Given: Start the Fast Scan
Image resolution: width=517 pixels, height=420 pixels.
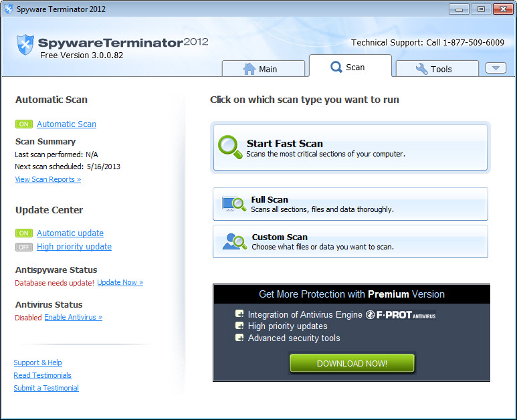Looking at the screenshot, I should tap(350, 147).
